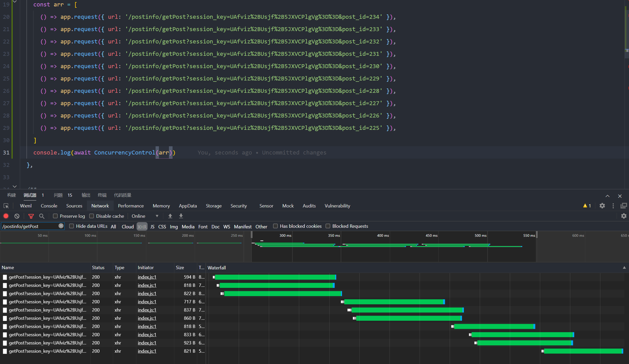Switch to the Console tab

click(49, 206)
